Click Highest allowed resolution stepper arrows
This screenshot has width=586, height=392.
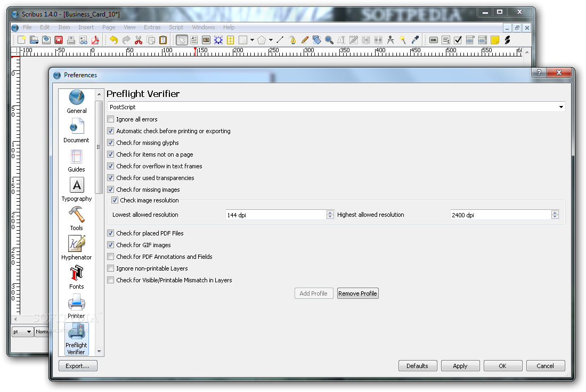click(555, 215)
